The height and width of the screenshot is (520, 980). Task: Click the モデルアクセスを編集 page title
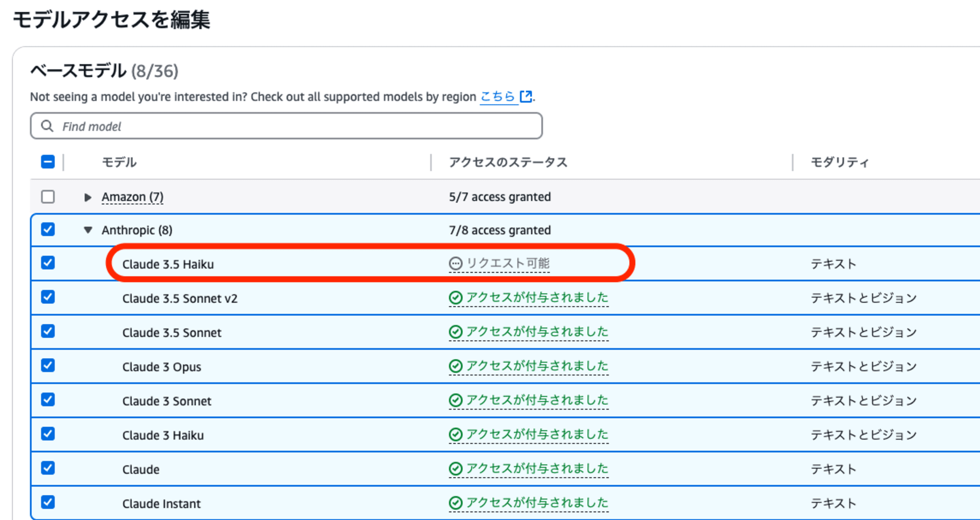tap(112, 20)
